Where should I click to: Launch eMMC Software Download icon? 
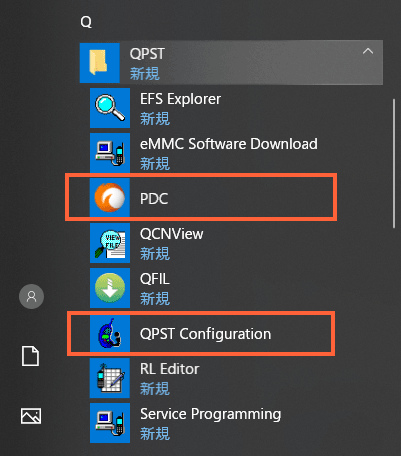click(110, 153)
